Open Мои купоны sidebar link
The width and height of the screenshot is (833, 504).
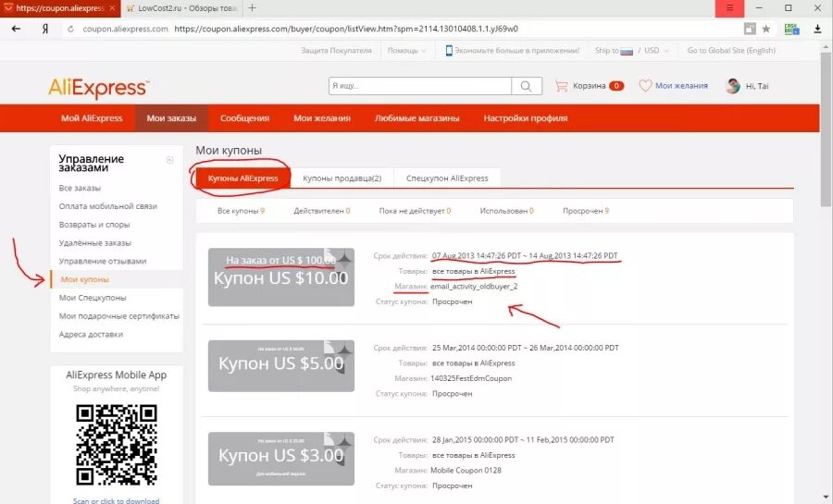tap(84, 279)
